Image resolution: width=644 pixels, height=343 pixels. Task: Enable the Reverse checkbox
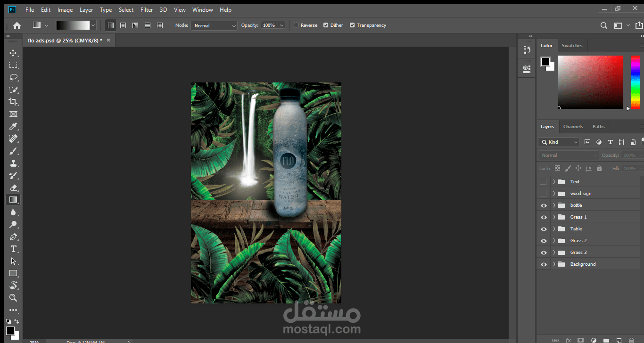296,25
